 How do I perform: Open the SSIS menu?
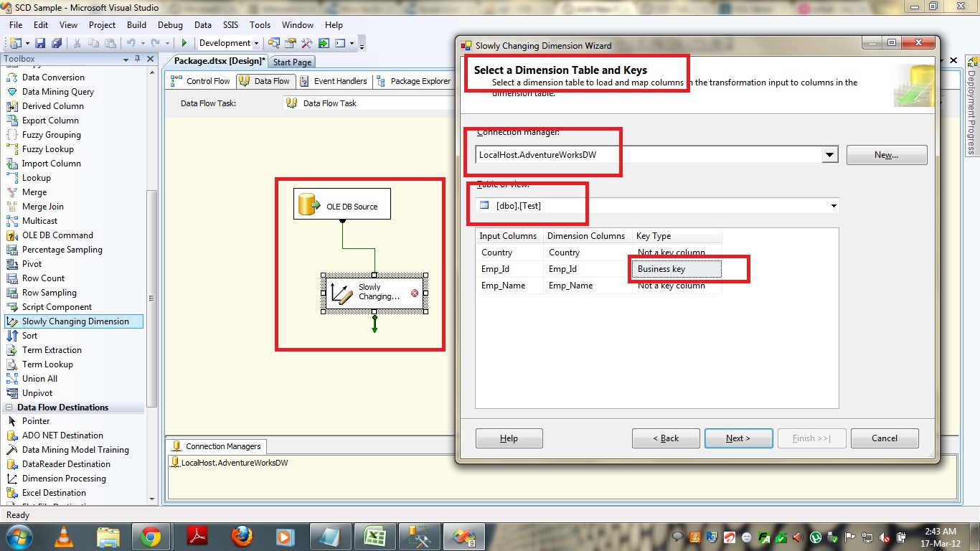(x=230, y=24)
